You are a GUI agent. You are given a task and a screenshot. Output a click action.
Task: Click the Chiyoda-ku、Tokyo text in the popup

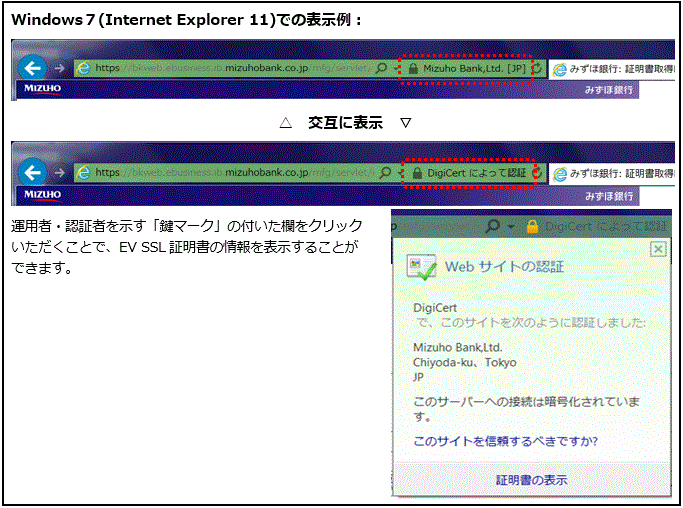click(x=465, y=362)
